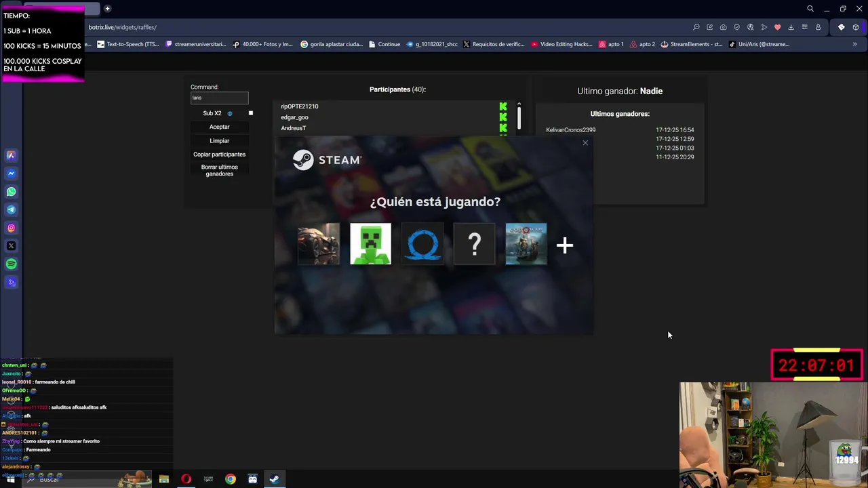Pick the question mark Steam profile
Viewport: 868px width, 488px height.
pos(475,244)
